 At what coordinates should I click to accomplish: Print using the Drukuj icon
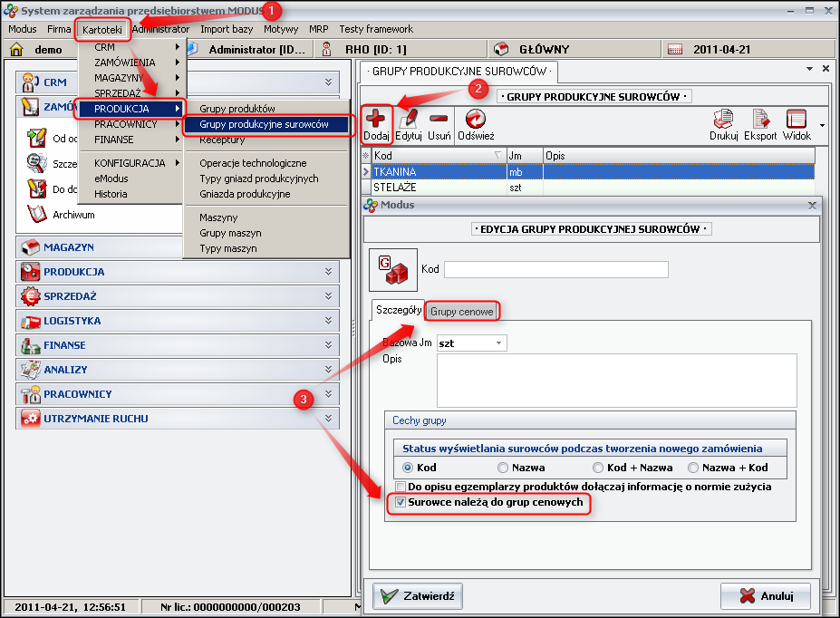[x=723, y=120]
